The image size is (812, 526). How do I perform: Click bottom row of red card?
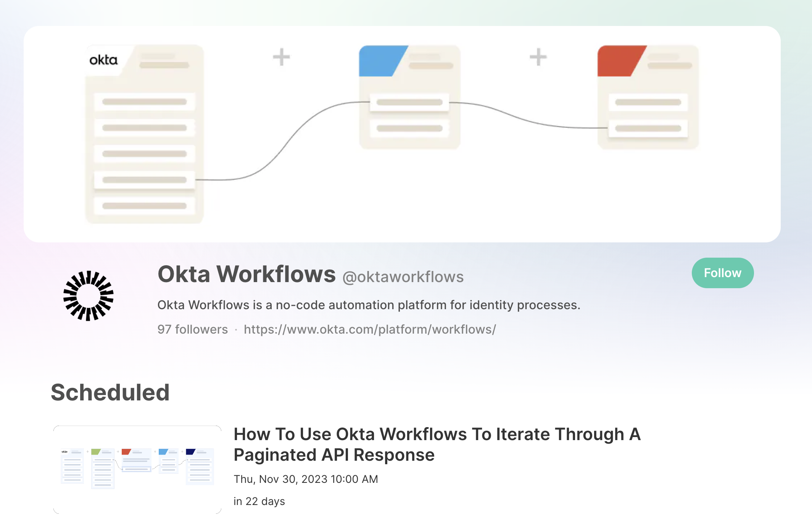648,128
